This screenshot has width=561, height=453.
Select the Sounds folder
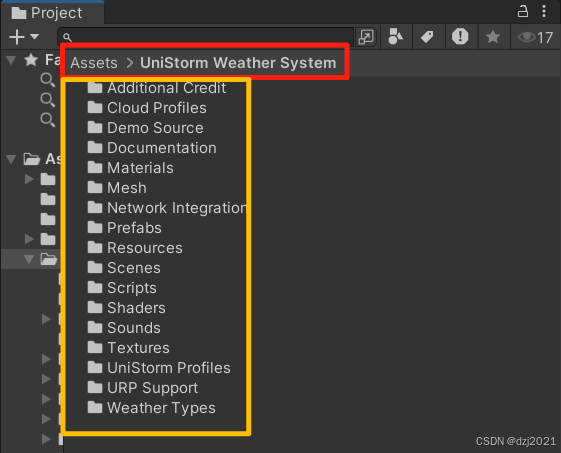click(124, 328)
